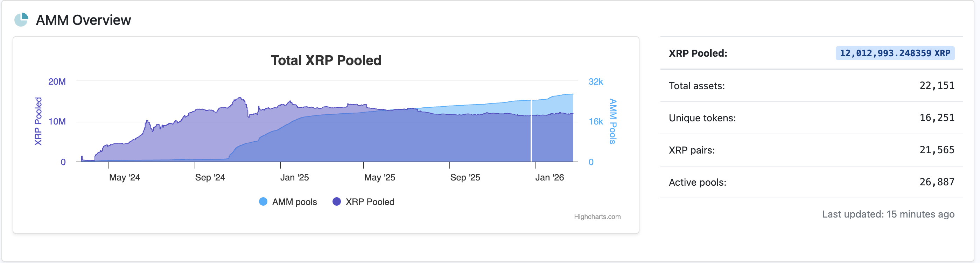Screen dimensions: 980x263
Task: Click the Total XRP Pooled chart title
Action: 325,61
